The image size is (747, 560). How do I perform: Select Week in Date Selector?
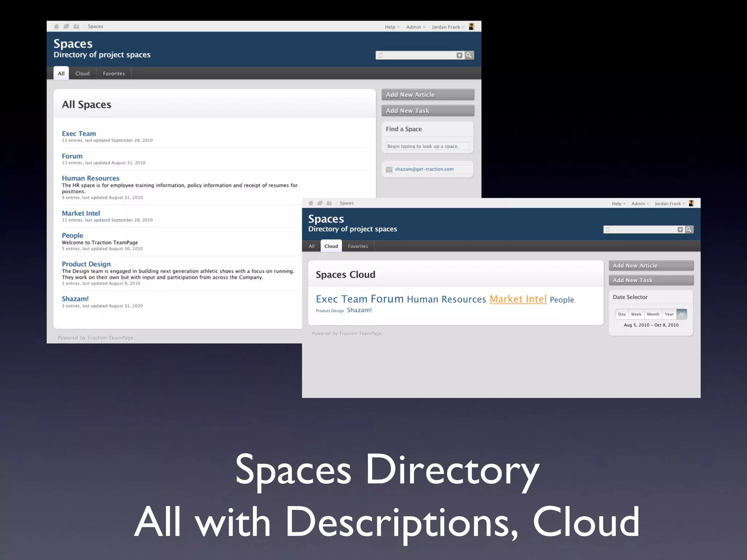tap(636, 314)
